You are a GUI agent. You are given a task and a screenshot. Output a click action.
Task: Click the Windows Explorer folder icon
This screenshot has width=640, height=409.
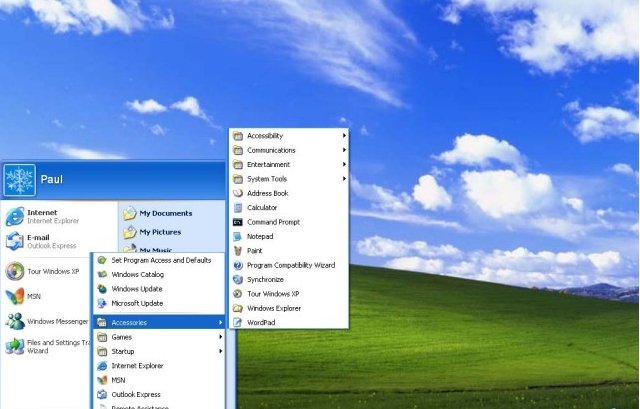(x=238, y=308)
